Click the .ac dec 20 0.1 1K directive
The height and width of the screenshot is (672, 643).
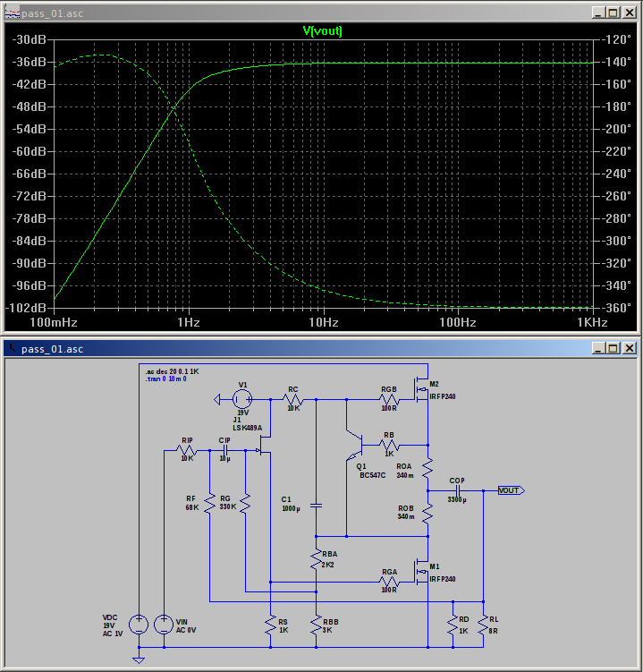coord(172,371)
